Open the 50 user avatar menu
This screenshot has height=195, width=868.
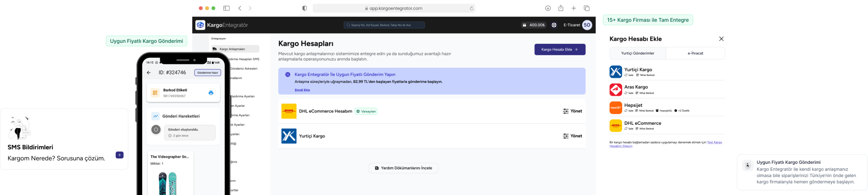587,25
